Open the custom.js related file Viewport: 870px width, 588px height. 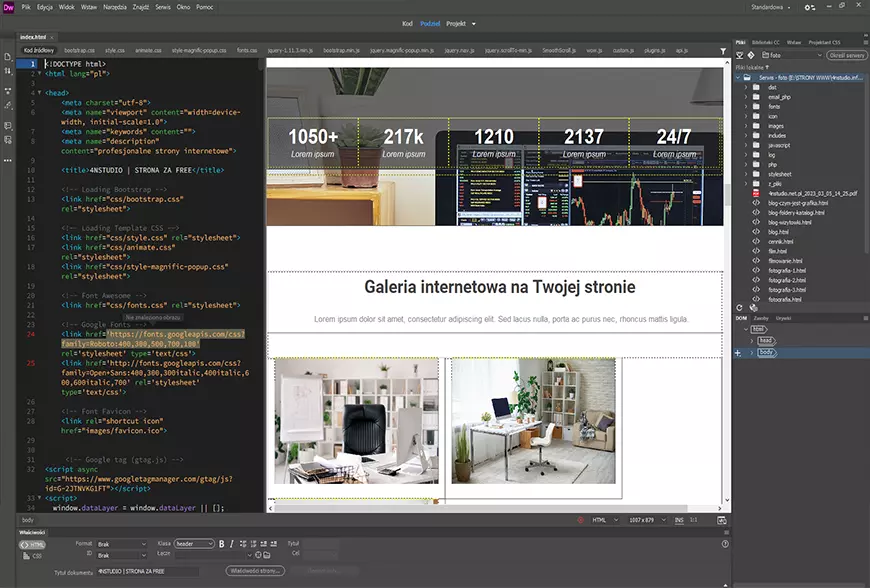coord(623,50)
